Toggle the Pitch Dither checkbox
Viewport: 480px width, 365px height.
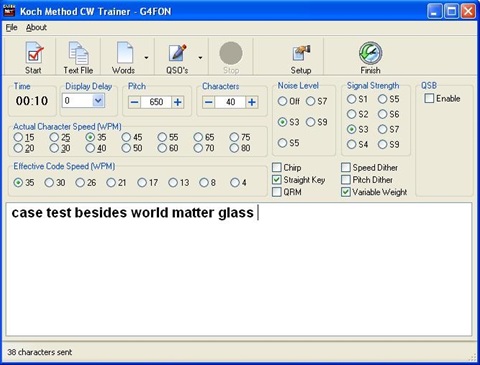coord(346,180)
